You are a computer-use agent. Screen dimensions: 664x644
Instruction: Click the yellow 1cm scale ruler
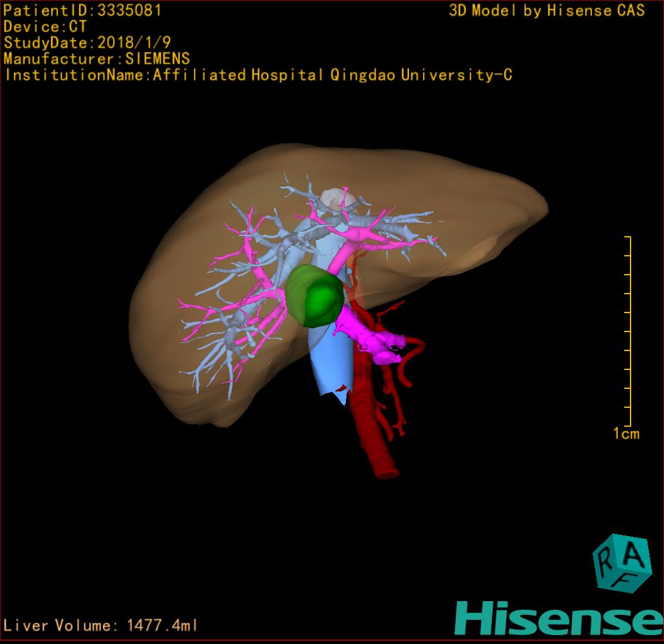pos(628,331)
